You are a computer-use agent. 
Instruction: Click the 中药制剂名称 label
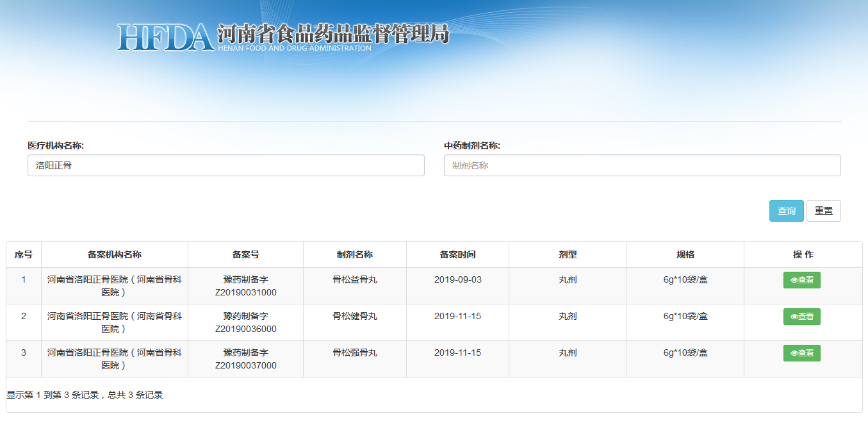[x=472, y=145]
